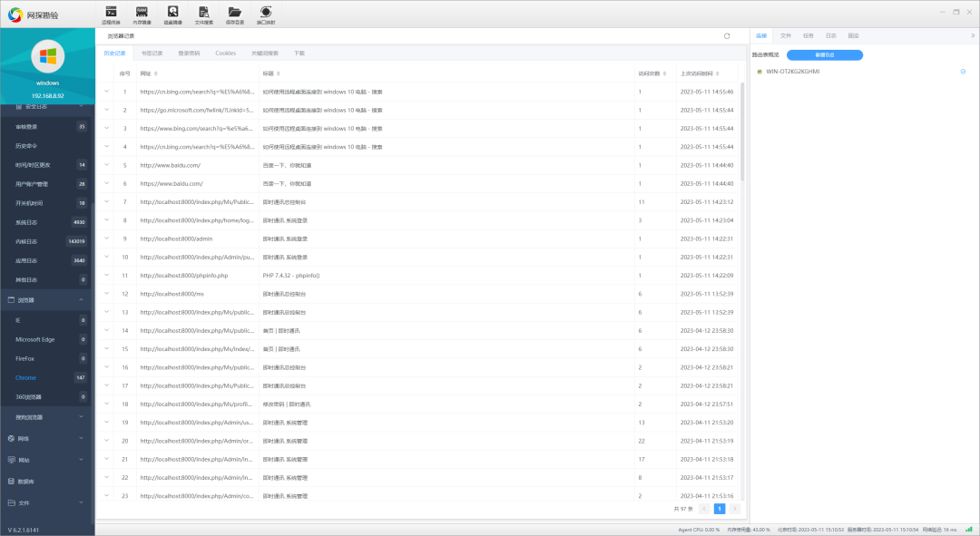The image size is (980, 536).
Task: Expand the website section chevron
Action: tap(82, 460)
